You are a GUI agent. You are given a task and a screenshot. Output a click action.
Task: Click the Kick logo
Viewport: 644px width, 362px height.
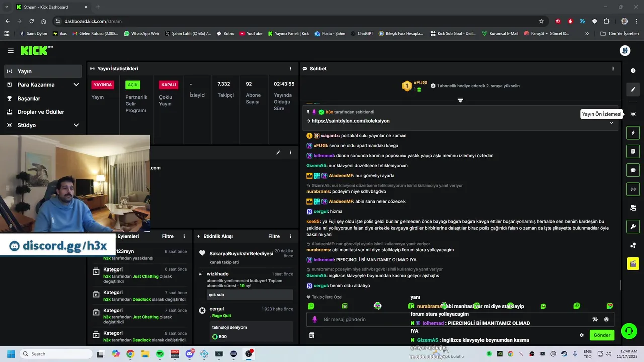click(36, 50)
